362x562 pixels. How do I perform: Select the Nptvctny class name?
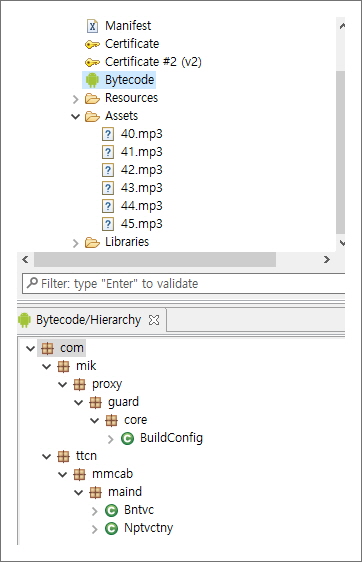click(148, 528)
